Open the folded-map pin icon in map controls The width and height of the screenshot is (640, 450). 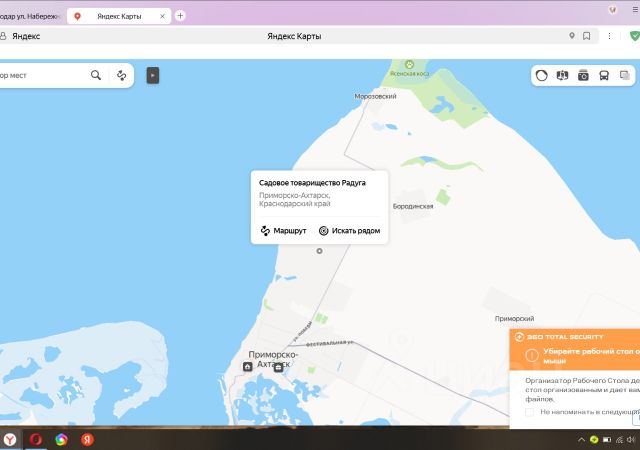point(562,76)
